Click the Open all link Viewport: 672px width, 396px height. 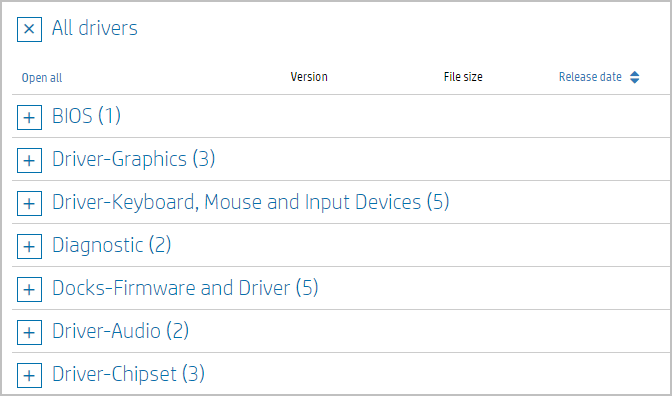[x=42, y=78]
